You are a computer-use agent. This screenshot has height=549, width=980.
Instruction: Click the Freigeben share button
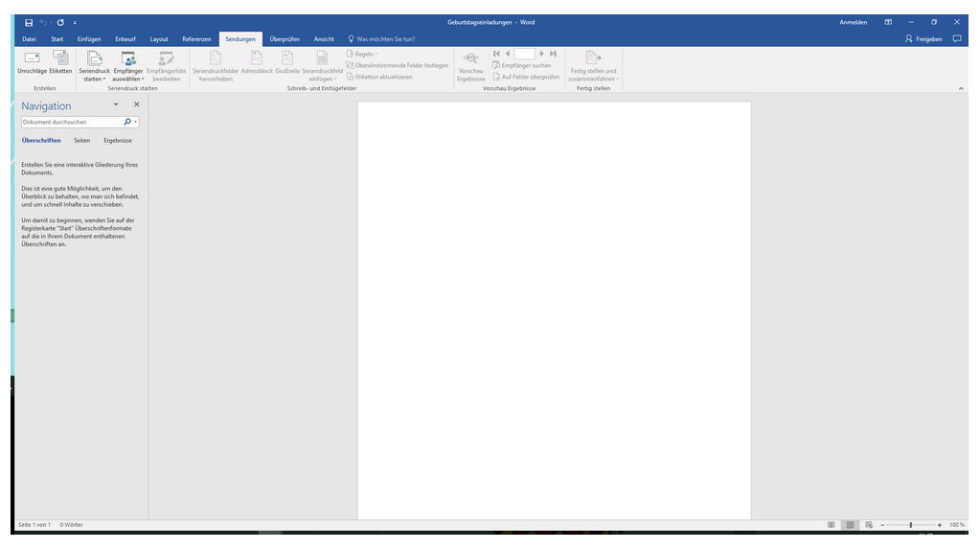[923, 39]
